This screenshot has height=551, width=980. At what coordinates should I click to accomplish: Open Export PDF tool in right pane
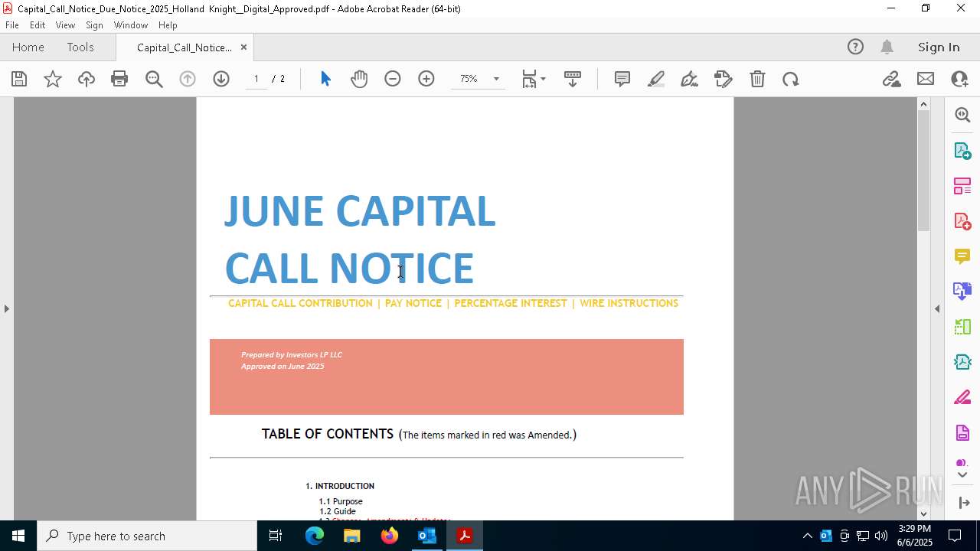click(x=962, y=151)
